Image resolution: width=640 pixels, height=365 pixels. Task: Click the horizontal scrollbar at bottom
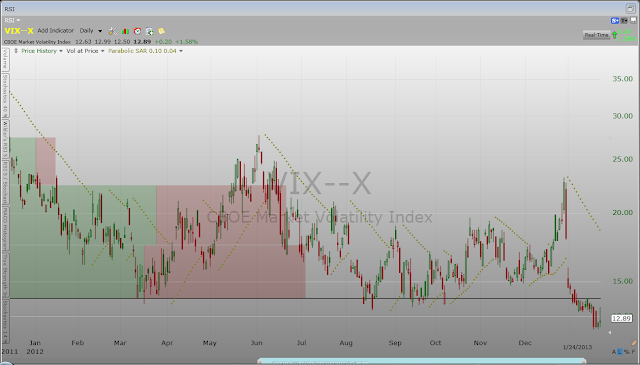(421, 361)
